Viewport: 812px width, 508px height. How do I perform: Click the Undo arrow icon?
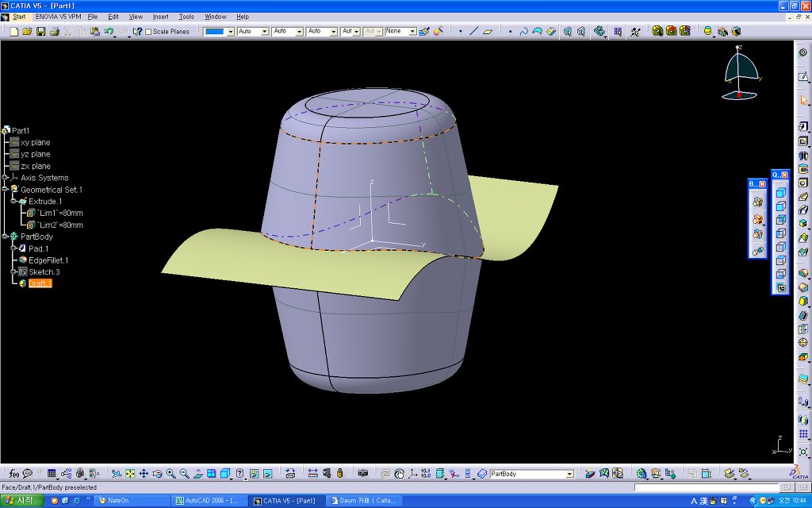click(x=108, y=32)
